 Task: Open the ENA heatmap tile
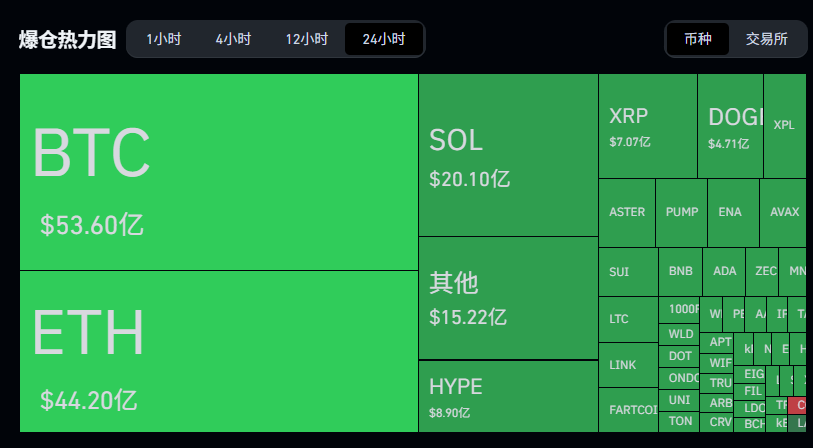733,213
